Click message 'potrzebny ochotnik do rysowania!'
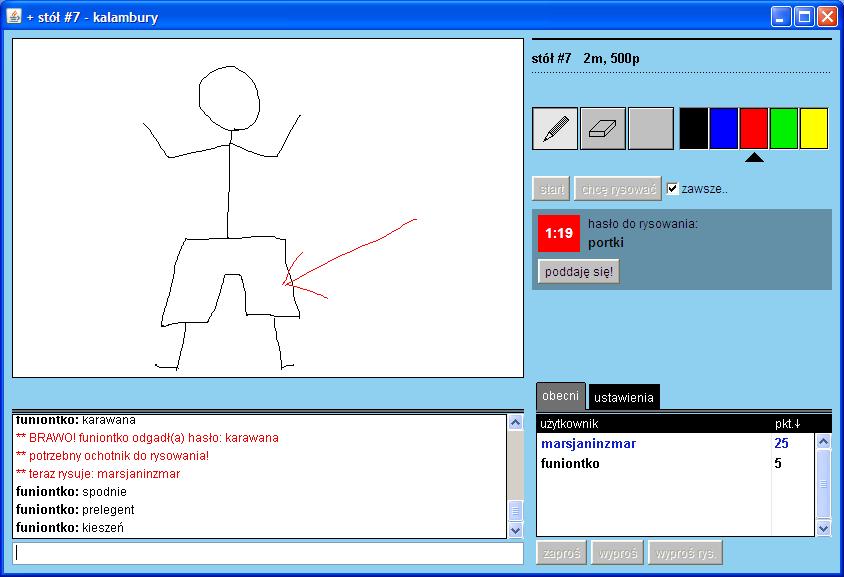Image resolution: width=844 pixels, height=577 pixels. (x=112, y=455)
